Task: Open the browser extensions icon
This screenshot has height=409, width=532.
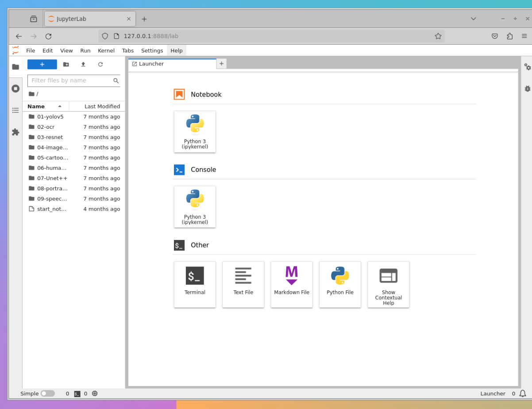Action: 510,36
